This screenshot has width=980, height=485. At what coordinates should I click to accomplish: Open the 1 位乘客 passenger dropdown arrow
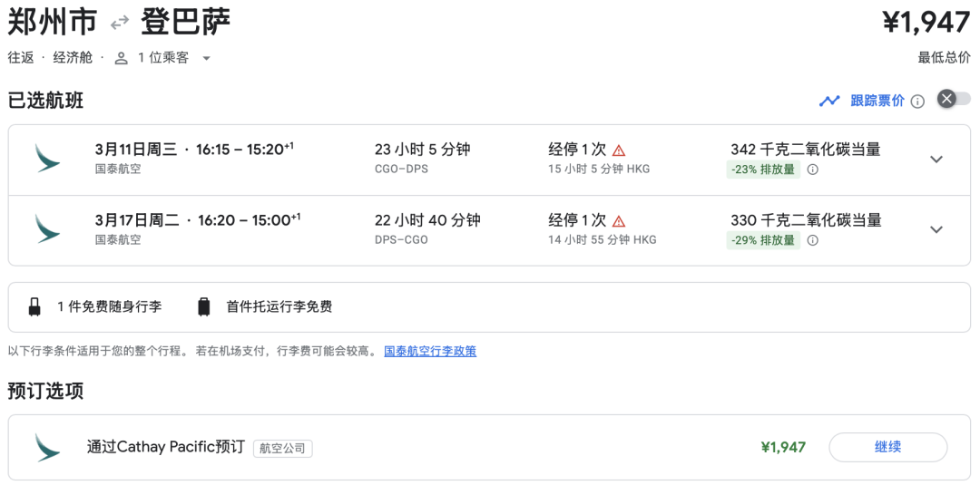click(206, 59)
